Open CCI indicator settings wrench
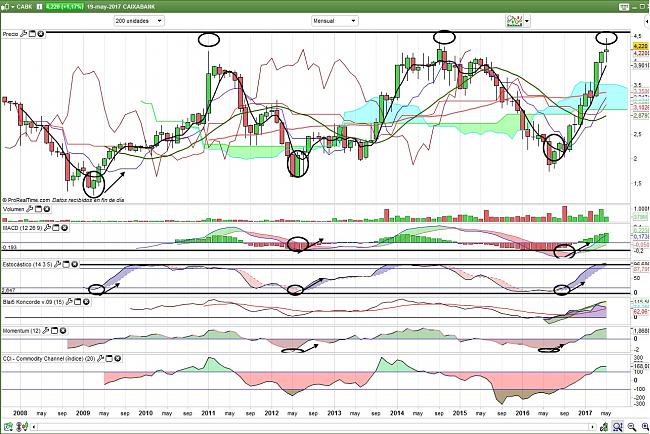The height and width of the screenshot is (434, 650). click(x=100, y=358)
